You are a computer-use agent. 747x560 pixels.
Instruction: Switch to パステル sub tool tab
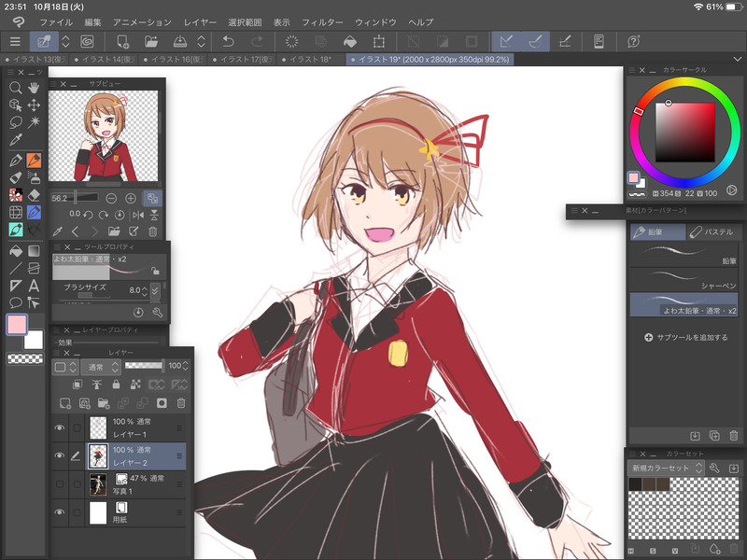pos(712,231)
